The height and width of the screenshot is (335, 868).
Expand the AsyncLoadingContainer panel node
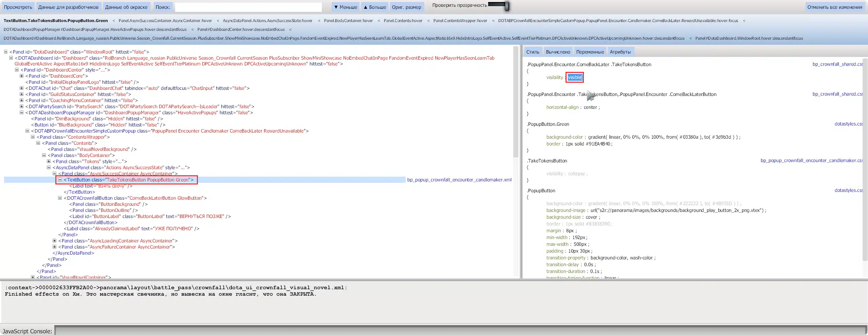55,241
